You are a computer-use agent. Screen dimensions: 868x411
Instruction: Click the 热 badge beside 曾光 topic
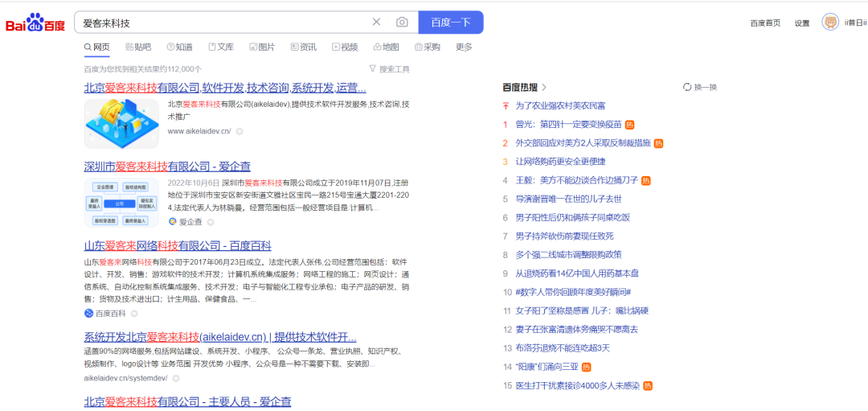(629, 125)
